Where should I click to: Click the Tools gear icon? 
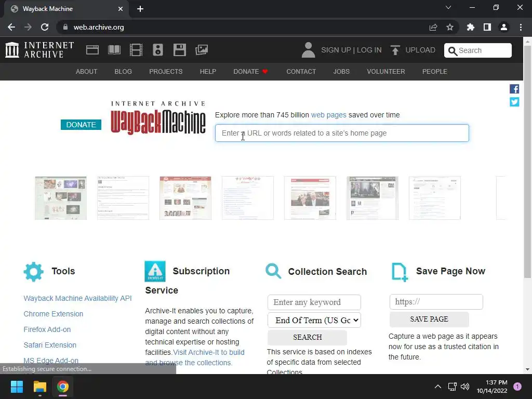tap(34, 272)
